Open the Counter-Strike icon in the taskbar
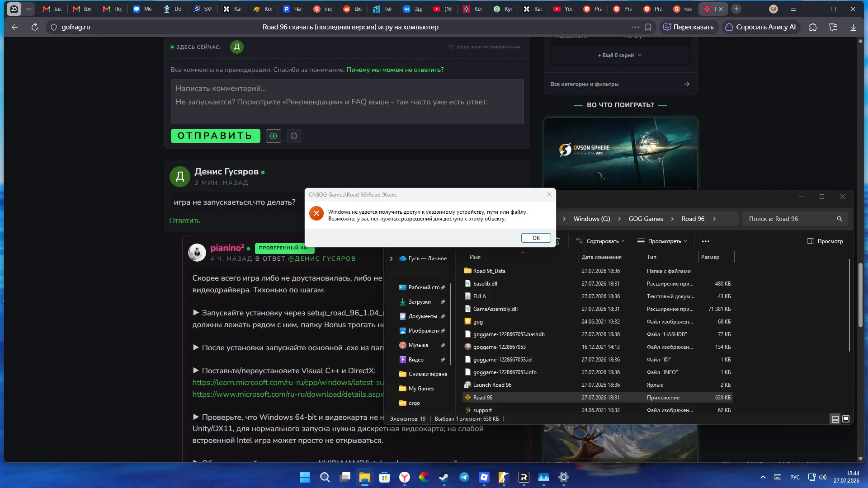Viewport: 868px width, 488px height. click(504, 477)
